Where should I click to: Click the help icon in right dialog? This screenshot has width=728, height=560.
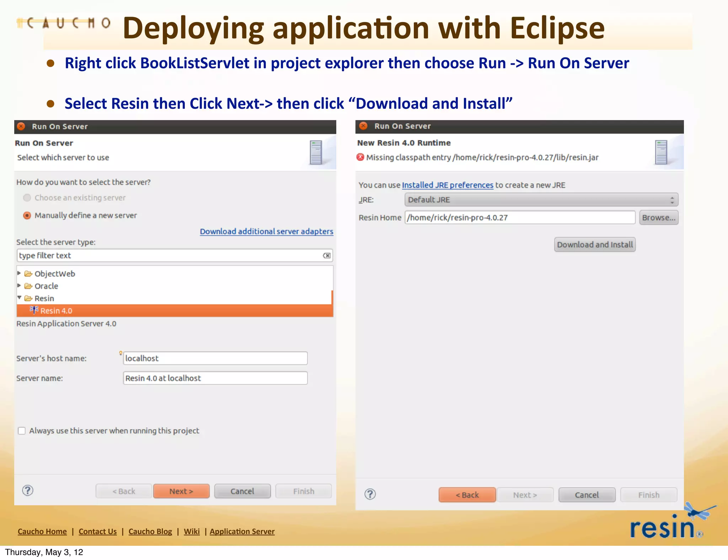[x=370, y=494]
